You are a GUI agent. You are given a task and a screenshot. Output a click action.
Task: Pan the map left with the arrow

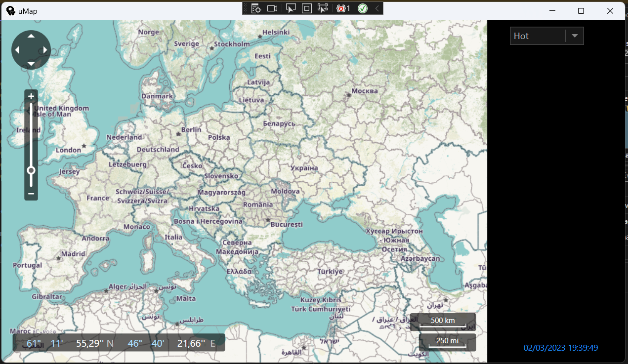point(17,50)
